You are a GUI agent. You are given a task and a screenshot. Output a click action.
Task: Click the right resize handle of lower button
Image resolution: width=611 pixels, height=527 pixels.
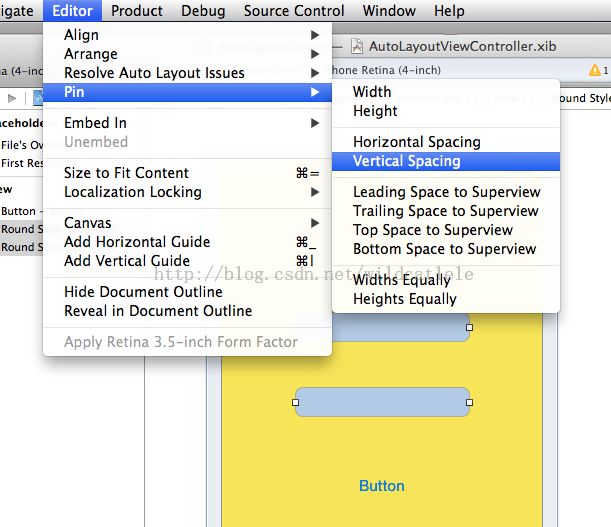point(469,402)
